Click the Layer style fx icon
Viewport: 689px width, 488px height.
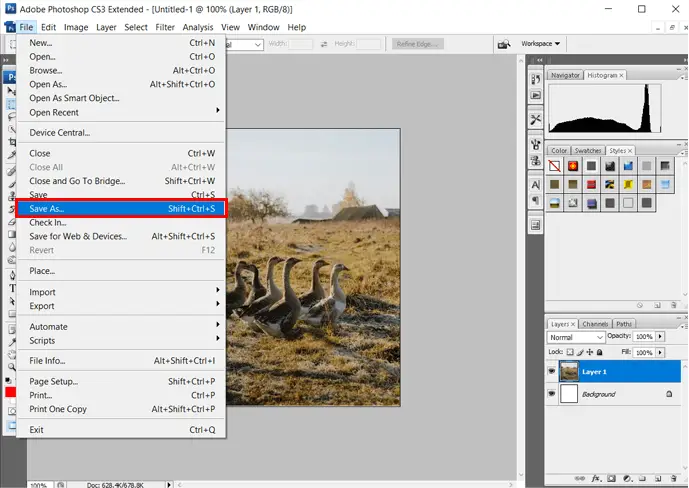596,478
